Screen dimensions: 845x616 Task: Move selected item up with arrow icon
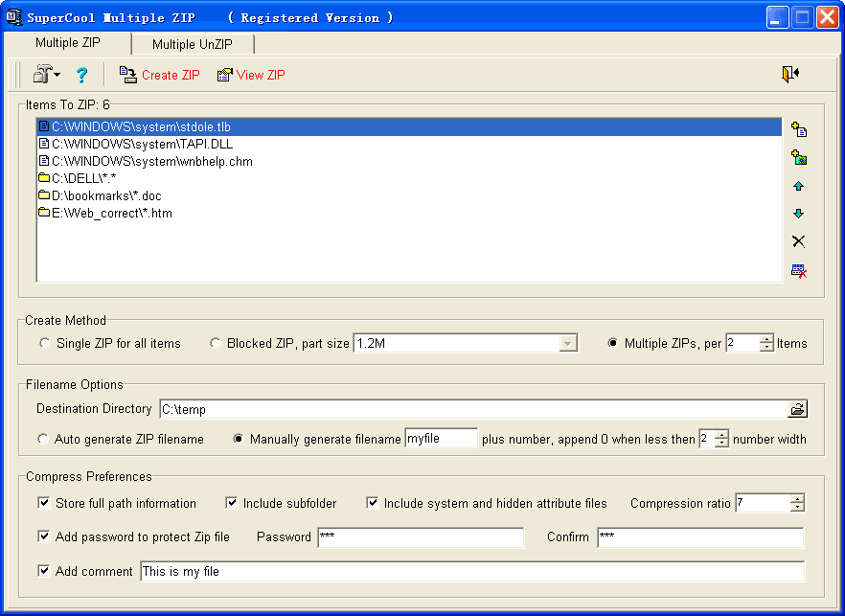pos(798,186)
